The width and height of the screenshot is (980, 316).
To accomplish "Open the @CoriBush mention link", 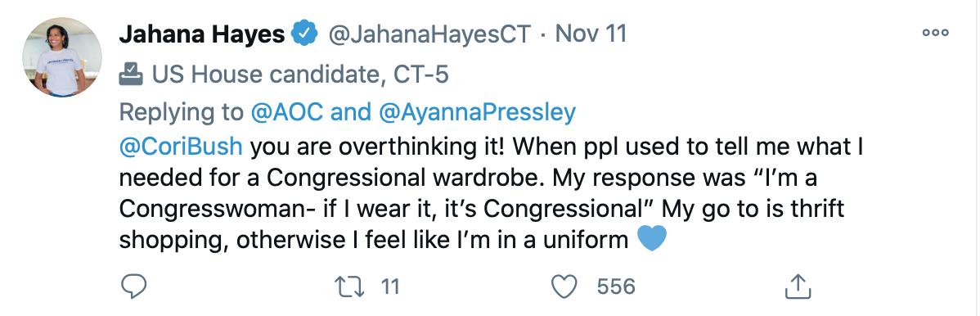I will [181, 147].
